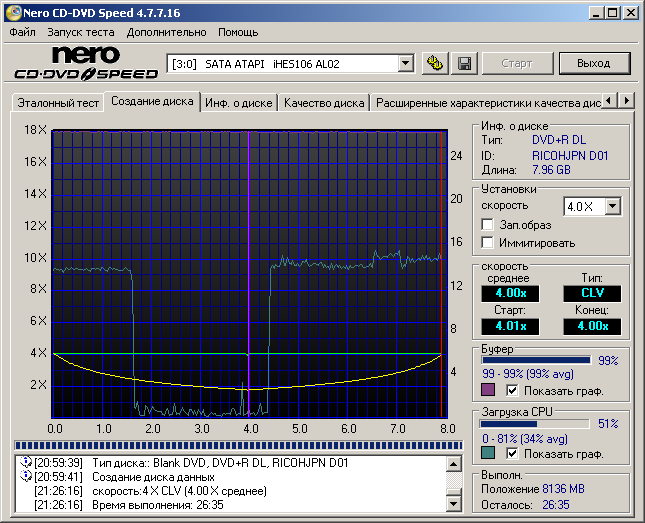Click the Старт speed value 4.01x
The width and height of the screenshot is (645, 523).
510,326
